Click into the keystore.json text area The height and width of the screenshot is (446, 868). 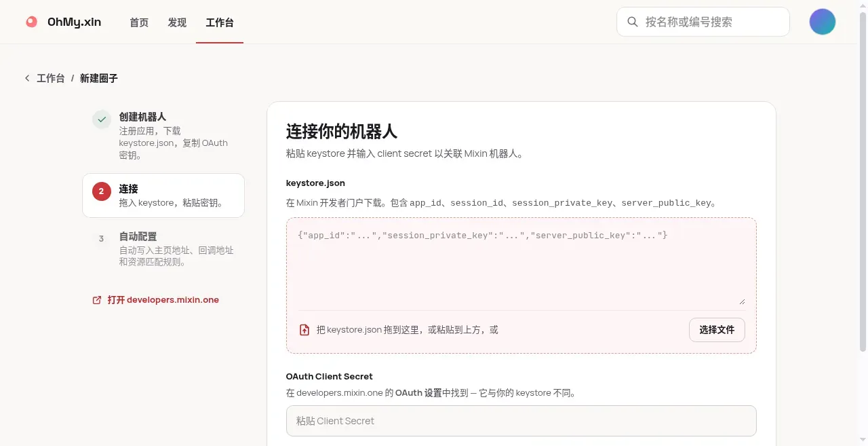tap(521, 265)
